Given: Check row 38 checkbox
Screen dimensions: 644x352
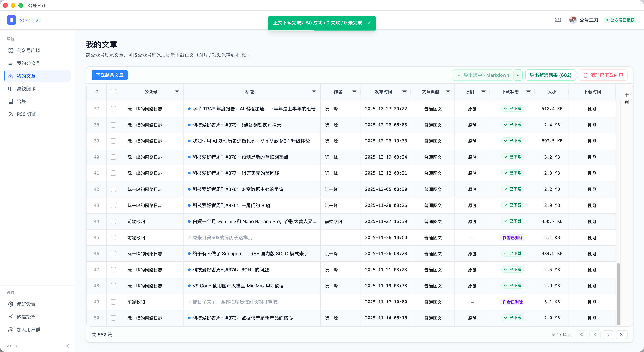Looking at the screenshot, I should 113,125.
